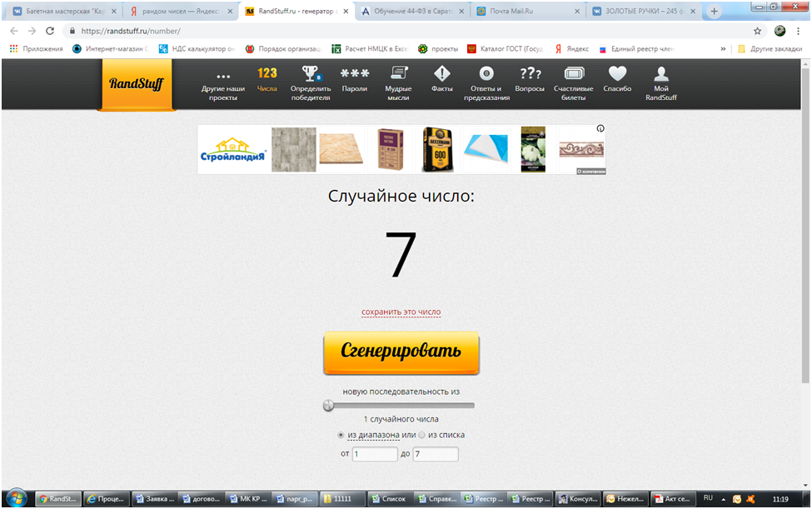Open the Пароли password generator icon
The height and width of the screenshot is (509, 812).
355,74
